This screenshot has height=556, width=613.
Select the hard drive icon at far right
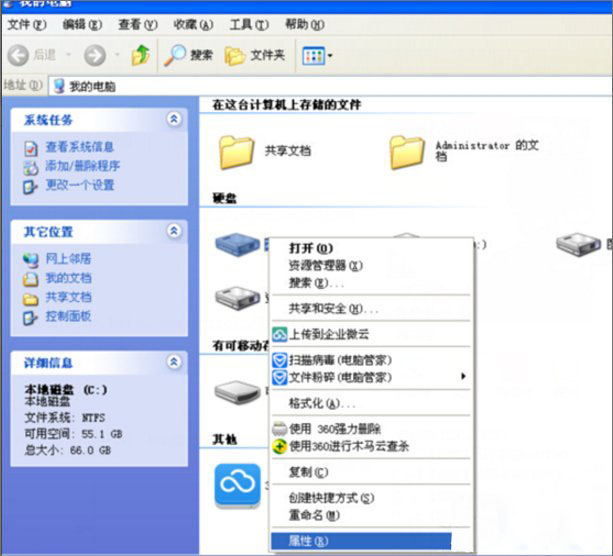coord(579,244)
